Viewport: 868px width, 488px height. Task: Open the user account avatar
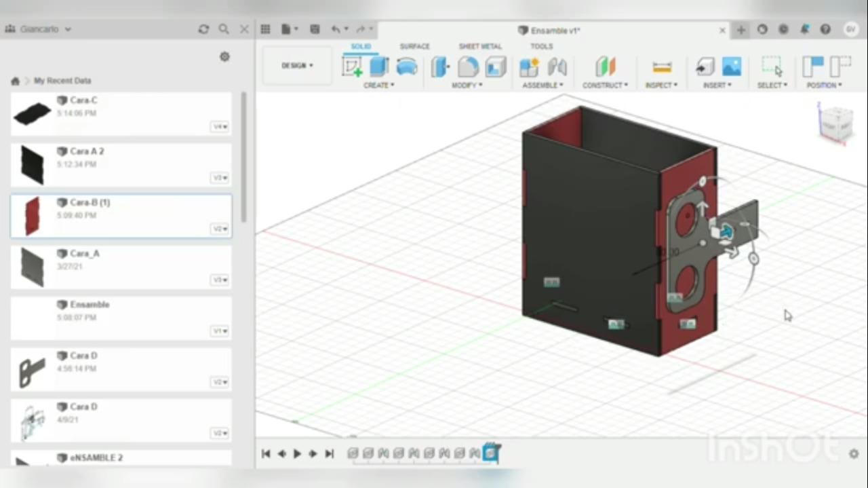(x=850, y=29)
